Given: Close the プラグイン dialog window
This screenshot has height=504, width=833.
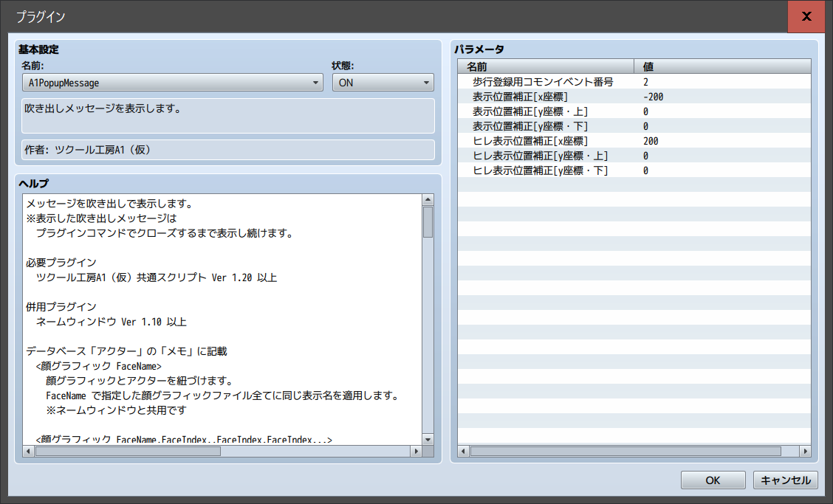Looking at the screenshot, I should (806, 16).
